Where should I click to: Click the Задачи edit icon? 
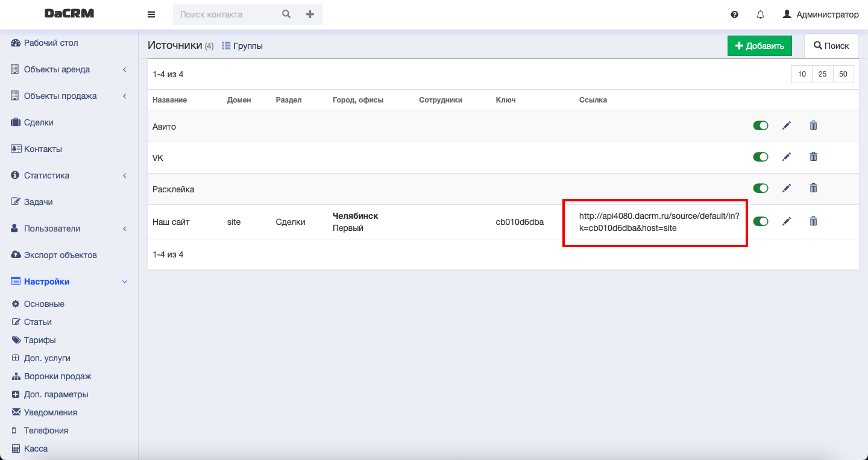(16, 202)
